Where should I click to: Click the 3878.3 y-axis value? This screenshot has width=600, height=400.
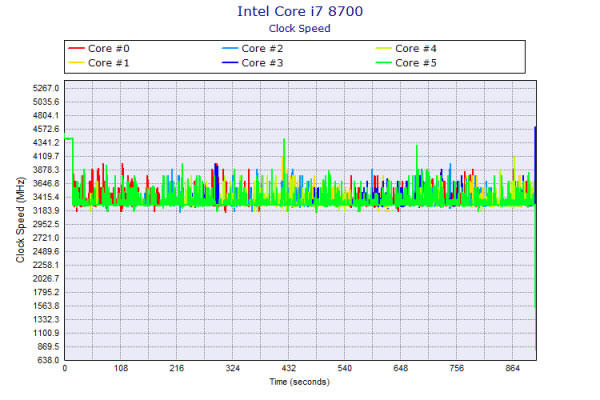(46, 170)
